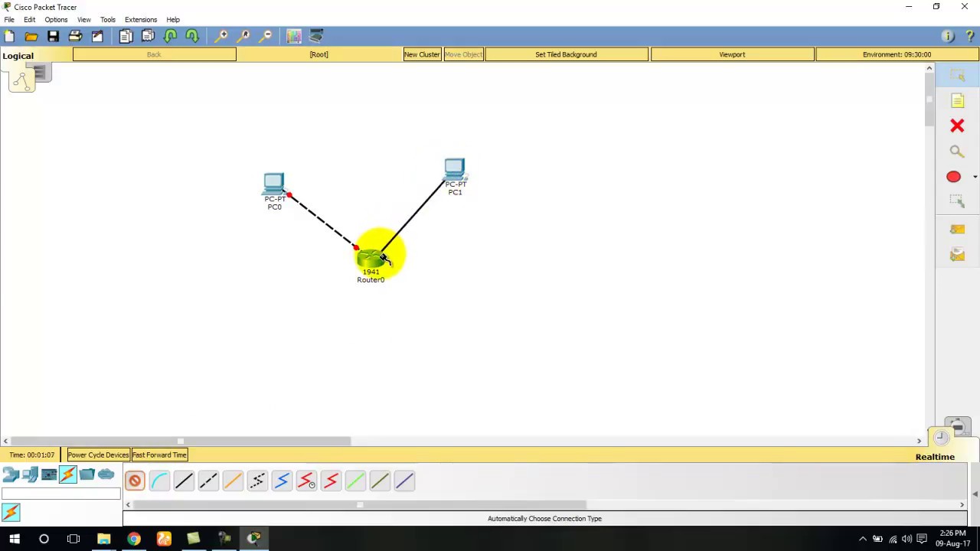This screenshot has height=551, width=980.
Task: Select the Place Note tool
Action: click(957, 101)
